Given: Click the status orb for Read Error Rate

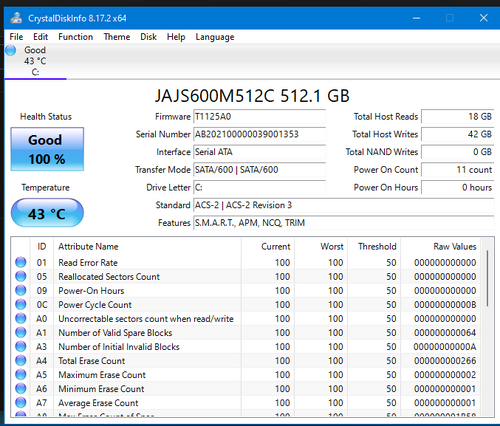Looking at the screenshot, I should [x=21, y=262].
